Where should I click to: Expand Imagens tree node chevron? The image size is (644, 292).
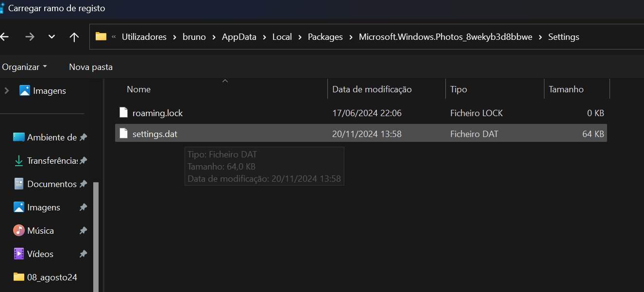tap(7, 90)
